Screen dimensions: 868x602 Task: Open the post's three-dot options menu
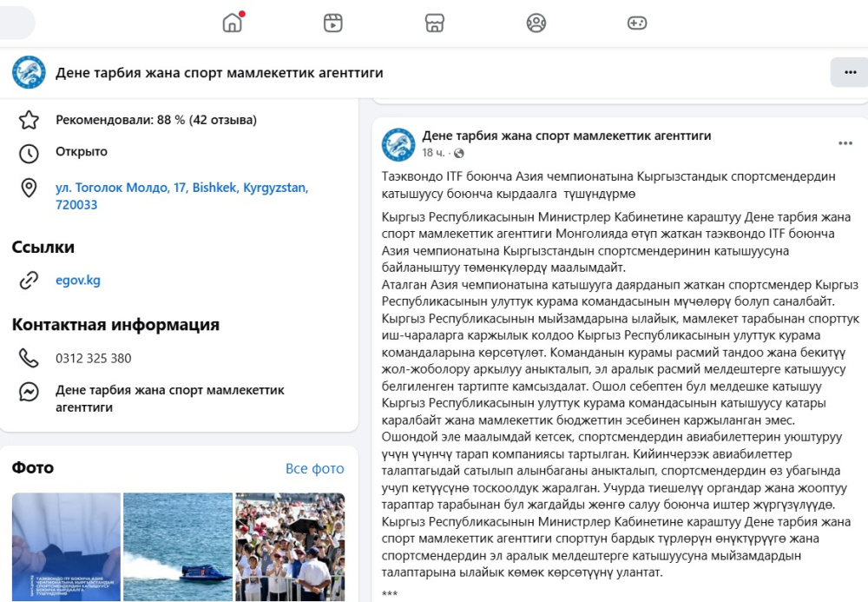coord(845,142)
